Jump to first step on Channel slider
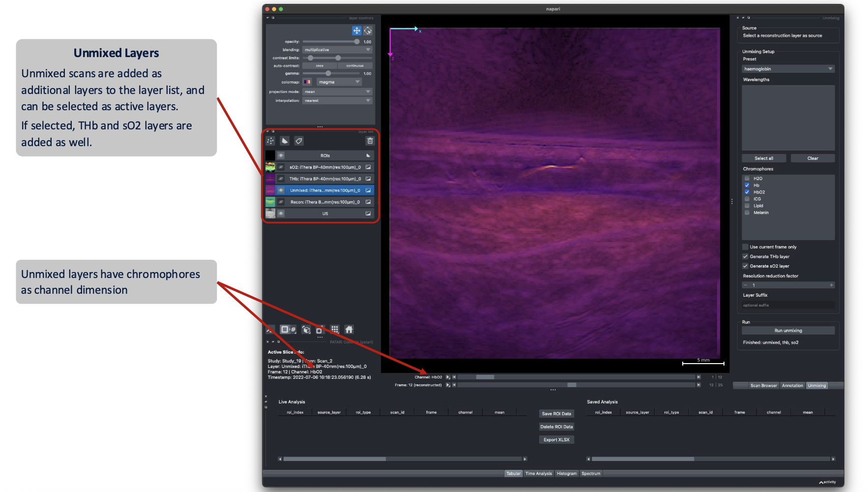 (x=454, y=377)
